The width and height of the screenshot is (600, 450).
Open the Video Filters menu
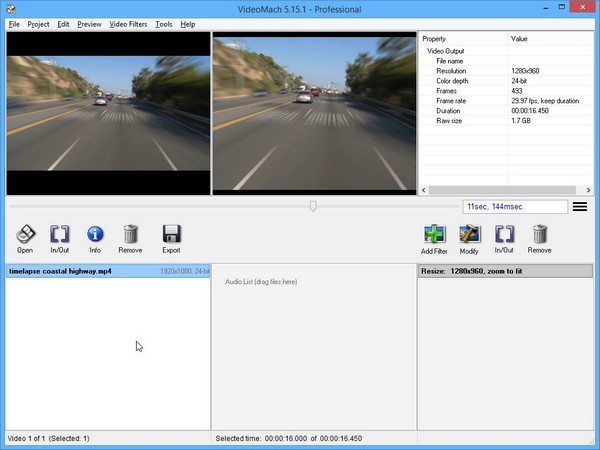tap(128, 24)
